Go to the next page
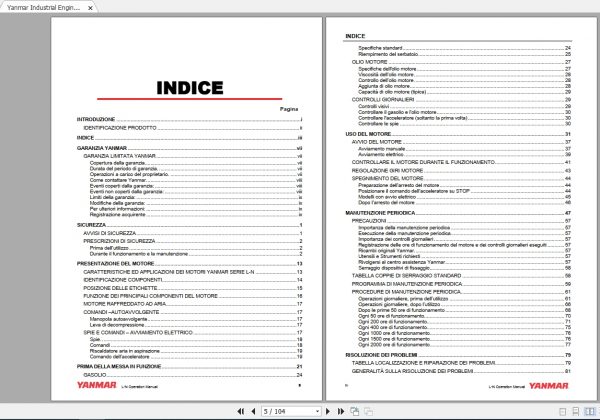This screenshot has width=600, height=420. [328, 411]
